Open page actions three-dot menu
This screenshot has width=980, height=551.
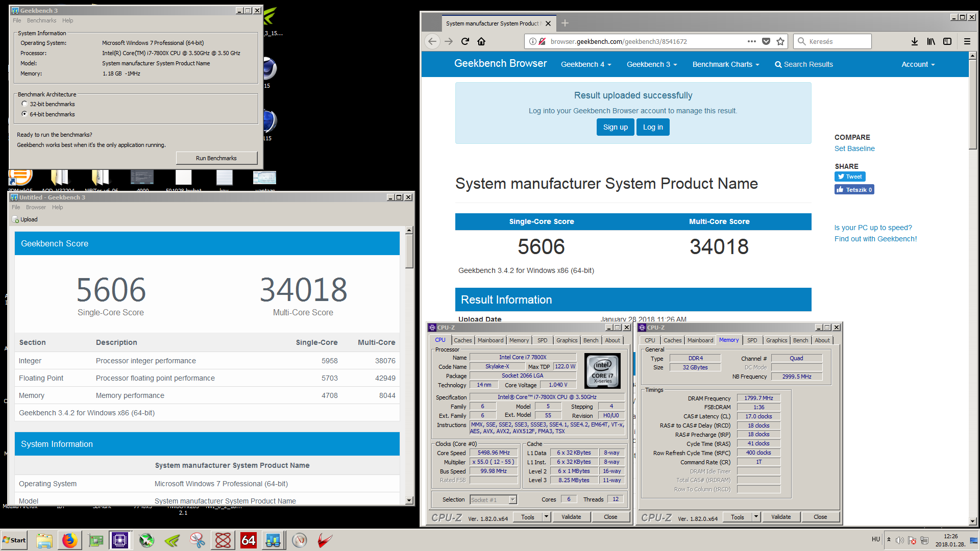click(x=752, y=41)
